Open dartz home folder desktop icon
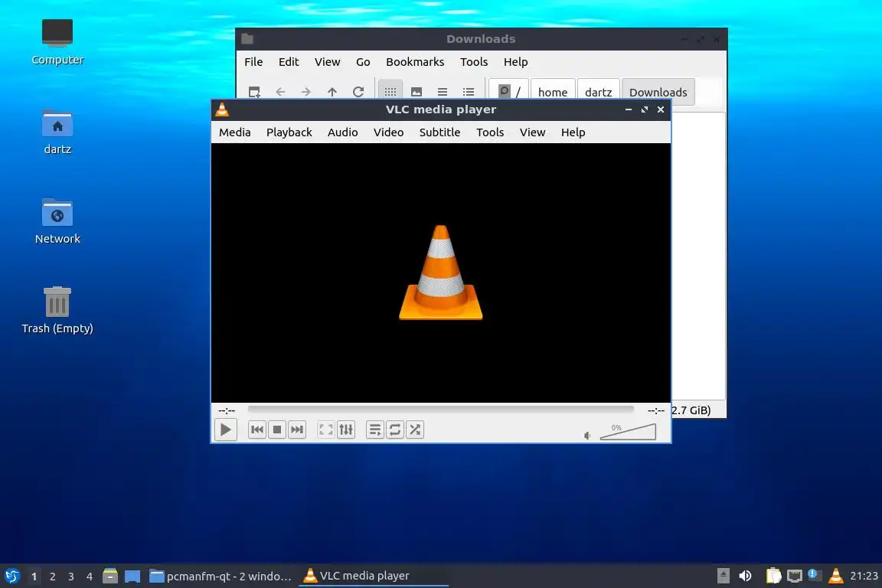This screenshot has height=588, width=882. (x=57, y=132)
